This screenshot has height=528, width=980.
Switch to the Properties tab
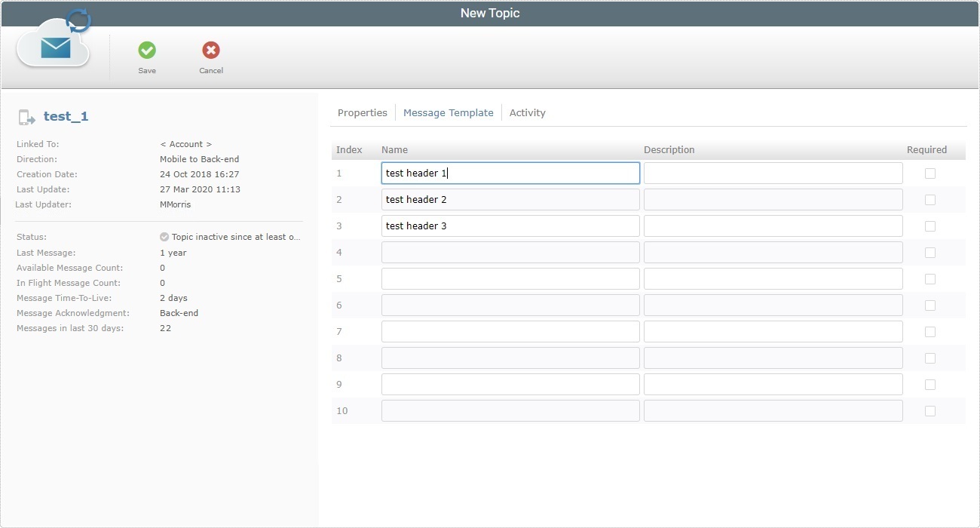362,112
